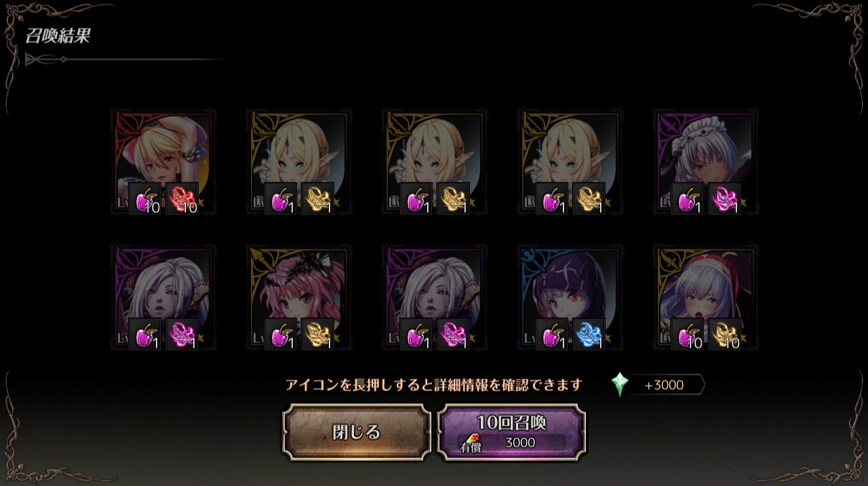The width and height of the screenshot is (868, 486).
Task: Tap the gold crystal icon showing 10
Action: [725, 334]
